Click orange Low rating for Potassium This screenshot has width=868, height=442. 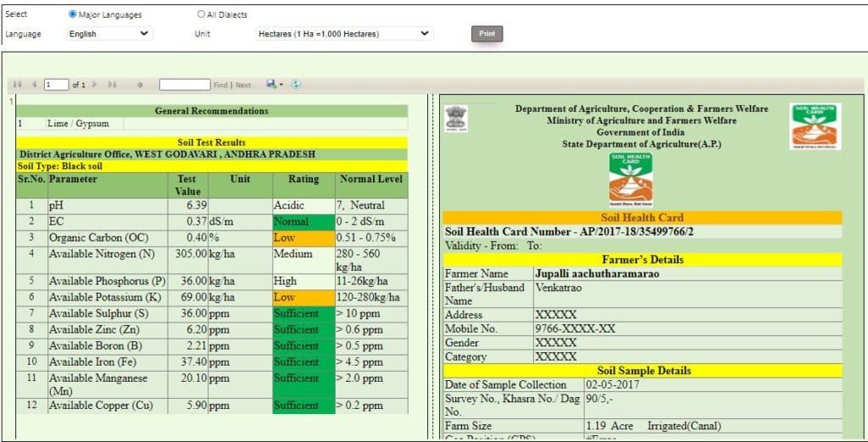point(303,298)
